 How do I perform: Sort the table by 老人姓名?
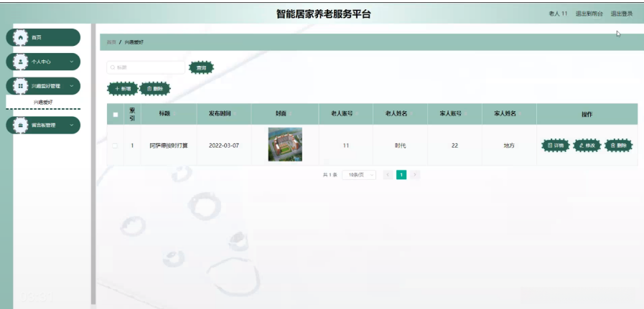[x=411, y=114]
